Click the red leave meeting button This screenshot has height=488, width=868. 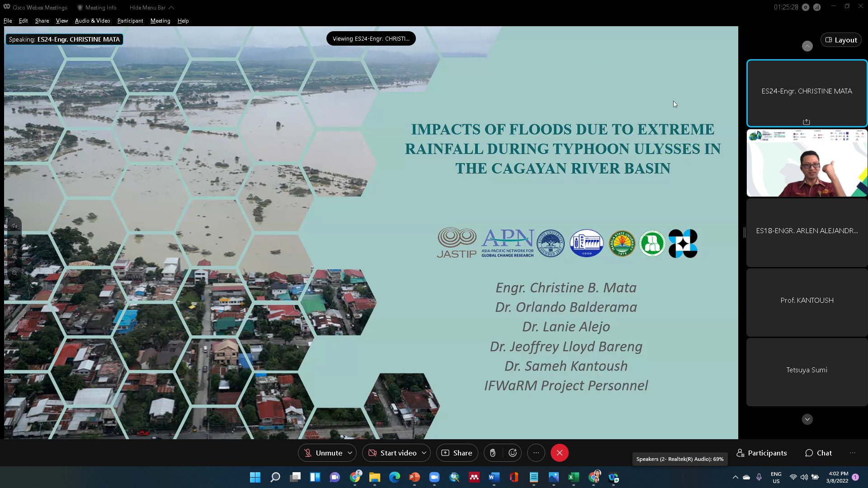click(x=559, y=453)
